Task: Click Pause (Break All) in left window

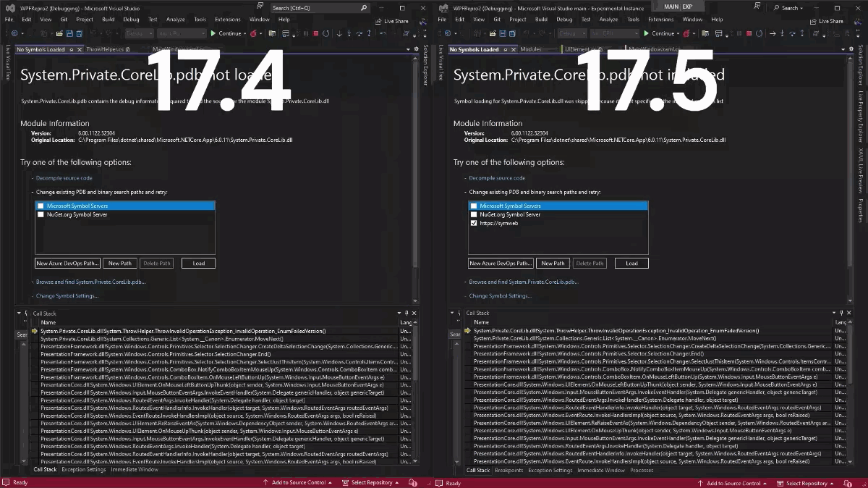Action: tap(305, 33)
